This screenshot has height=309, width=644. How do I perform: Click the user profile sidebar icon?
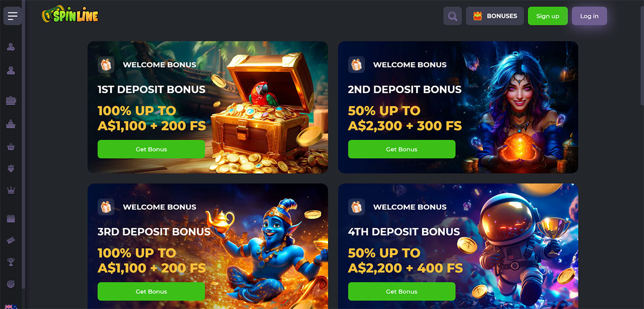point(11,71)
